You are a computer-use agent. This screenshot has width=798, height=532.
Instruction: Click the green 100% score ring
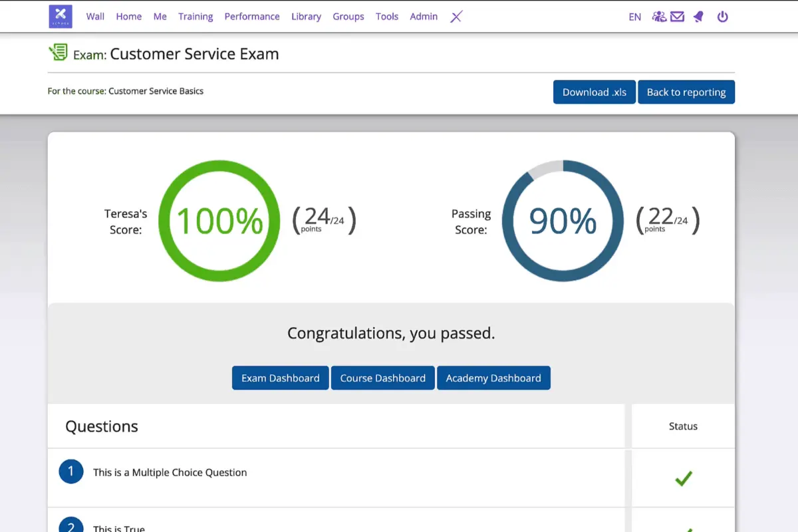pyautogui.click(x=219, y=221)
